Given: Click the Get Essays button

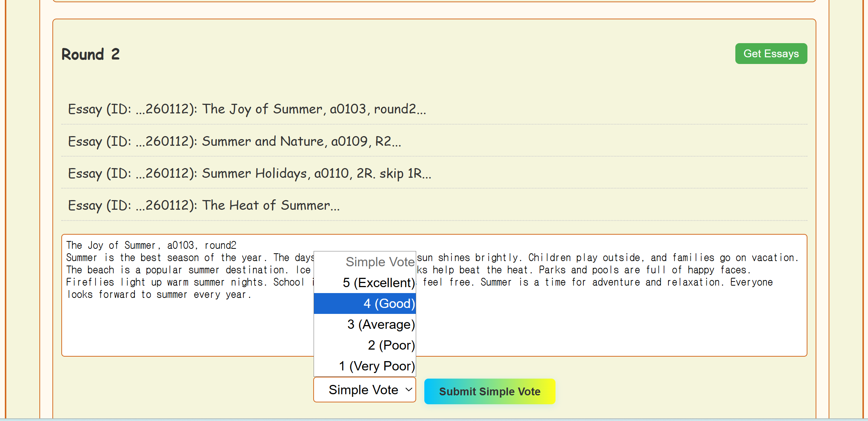Looking at the screenshot, I should coord(771,54).
